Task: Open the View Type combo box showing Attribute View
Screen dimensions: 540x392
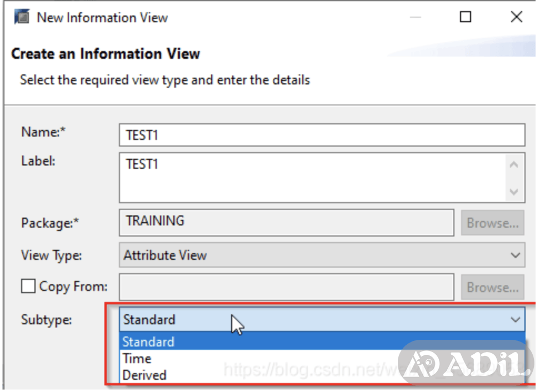Action: (311, 255)
